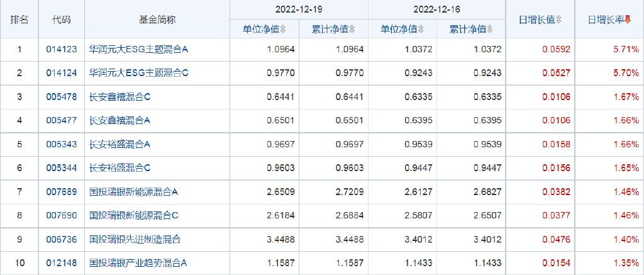
Task: Click the 2022-12-16 date header
Action: point(436,9)
